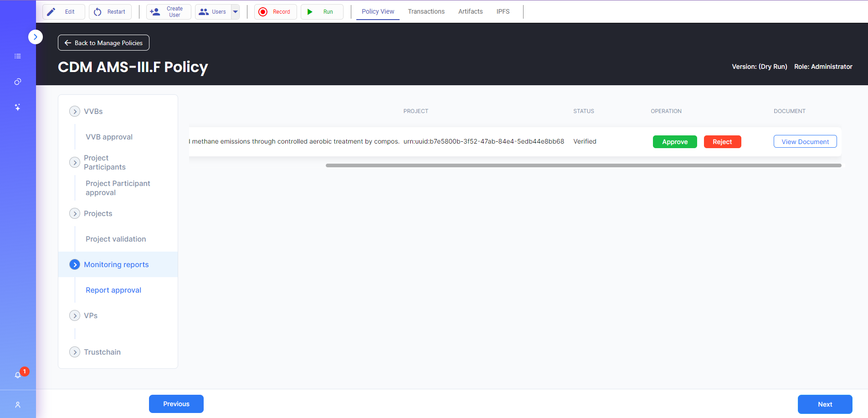The width and height of the screenshot is (868, 418).
Task: Select the Projects step circle
Action: tap(75, 213)
